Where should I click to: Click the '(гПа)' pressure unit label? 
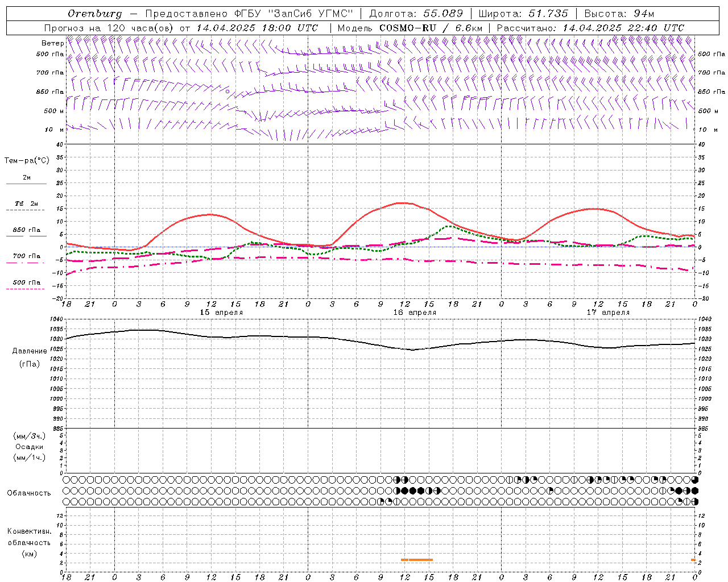pos(30,364)
